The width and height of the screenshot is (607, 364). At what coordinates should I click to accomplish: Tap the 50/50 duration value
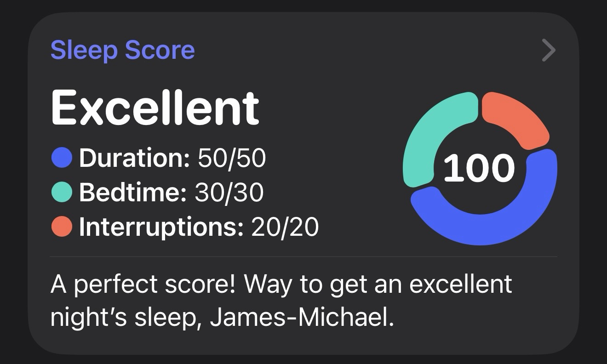(231, 158)
